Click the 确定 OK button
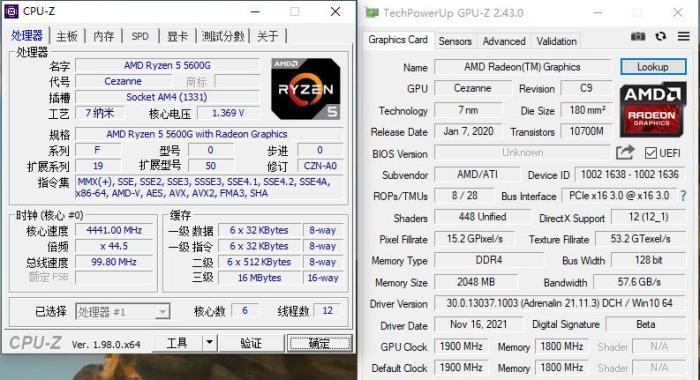The image size is (700, 380). (319, 343)
